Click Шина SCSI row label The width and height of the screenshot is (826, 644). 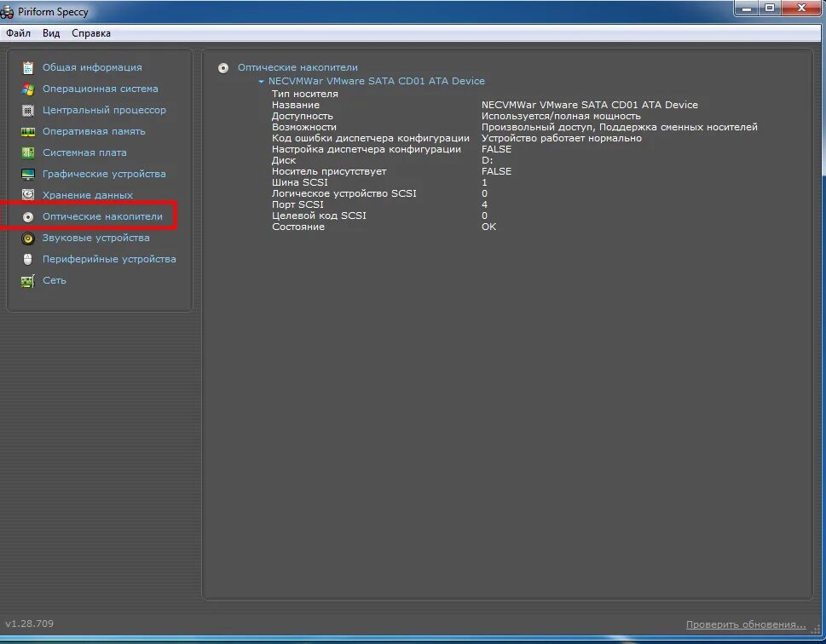click(300, 182)
